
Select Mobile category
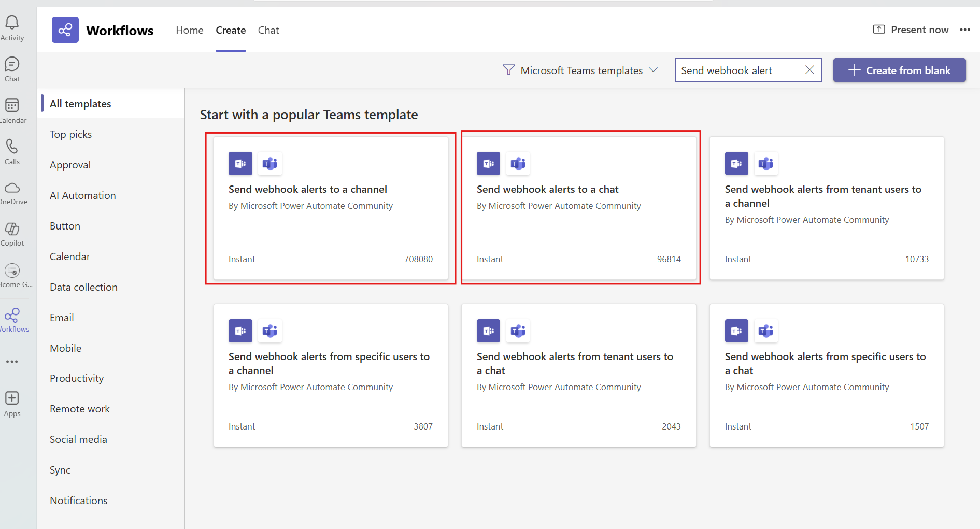point(112,348)
